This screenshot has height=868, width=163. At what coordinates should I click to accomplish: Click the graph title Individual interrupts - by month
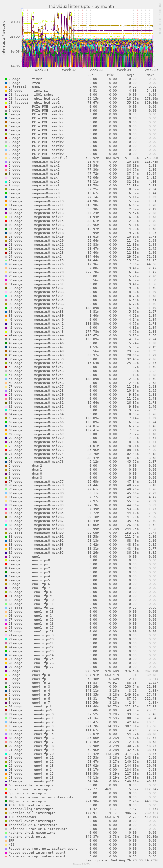(81, 6)
